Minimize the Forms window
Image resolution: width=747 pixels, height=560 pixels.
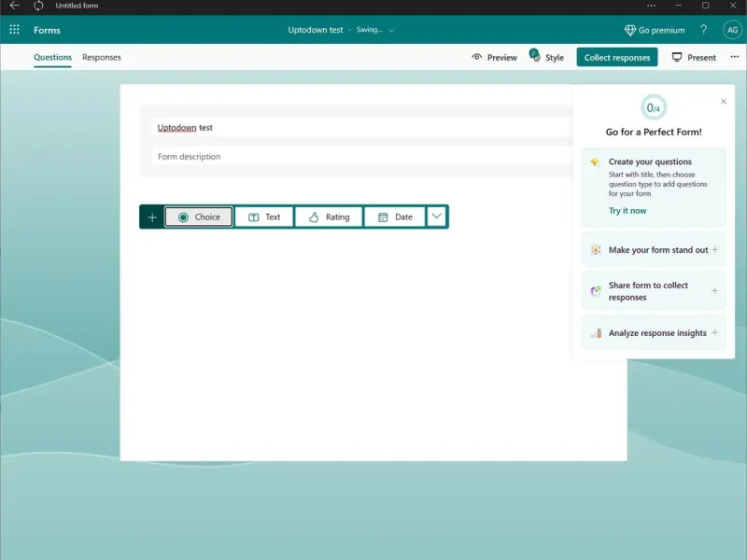point(679,6)
